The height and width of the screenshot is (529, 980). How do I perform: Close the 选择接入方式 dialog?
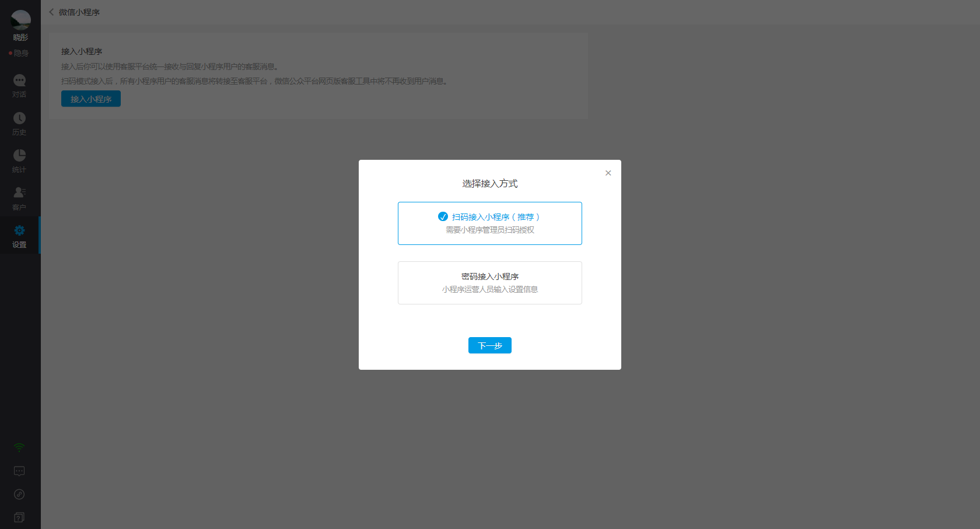tap(608, 173)
